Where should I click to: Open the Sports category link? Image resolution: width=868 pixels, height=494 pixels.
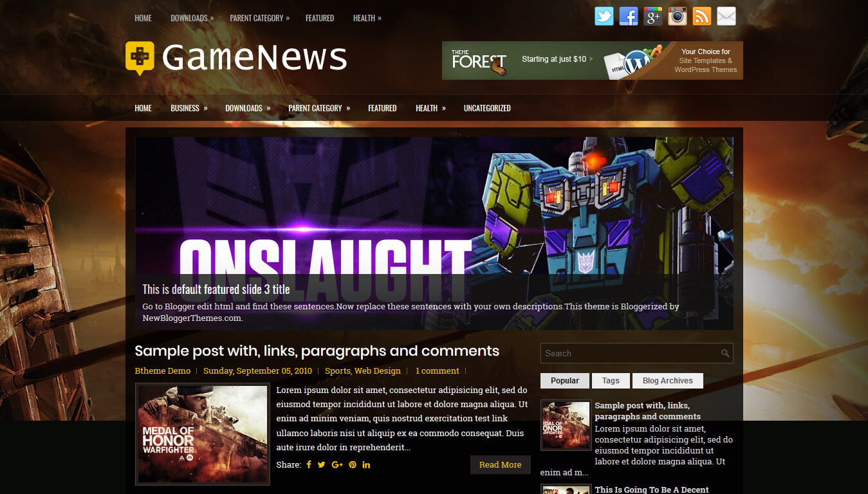[x=337, y=371]
